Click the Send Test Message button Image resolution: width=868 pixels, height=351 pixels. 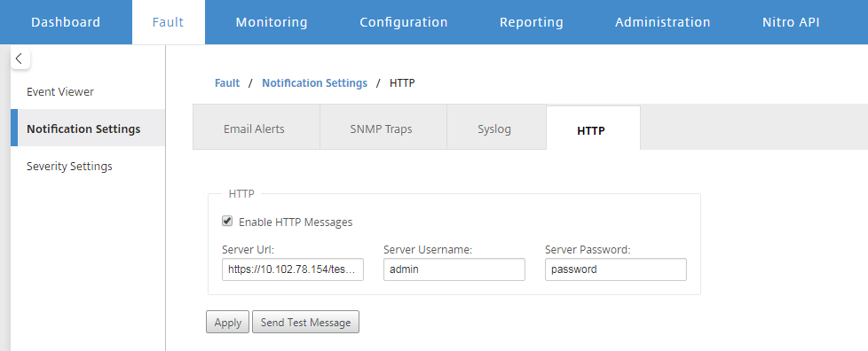pyautogui.click(x=305, y=323)
